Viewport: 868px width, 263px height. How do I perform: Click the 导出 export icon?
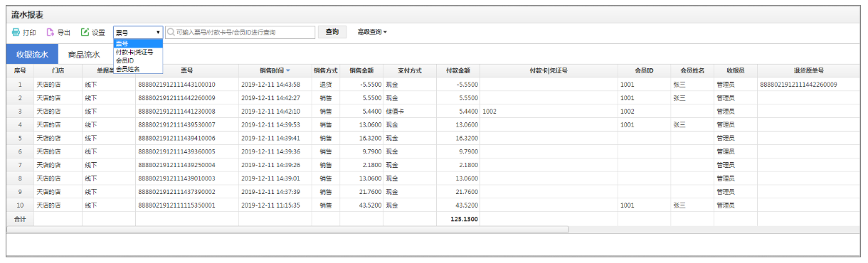click(x=51, y=33)
